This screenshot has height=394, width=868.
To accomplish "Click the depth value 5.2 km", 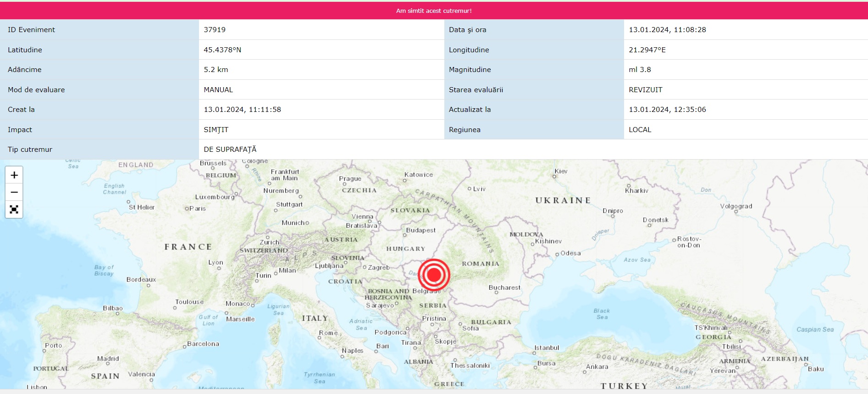I will [x=216, y=70].
